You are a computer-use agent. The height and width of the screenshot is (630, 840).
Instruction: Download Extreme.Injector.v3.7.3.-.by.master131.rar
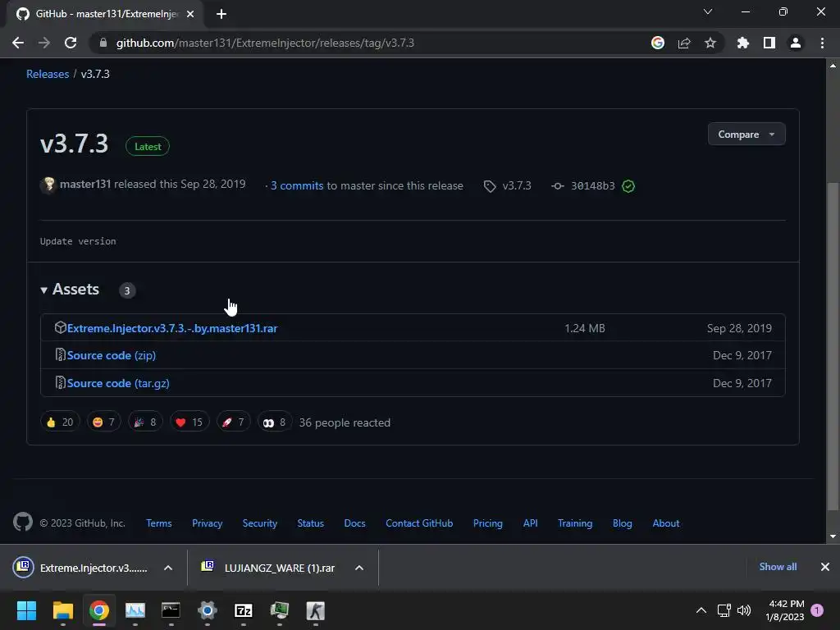(x=172, y=328)
